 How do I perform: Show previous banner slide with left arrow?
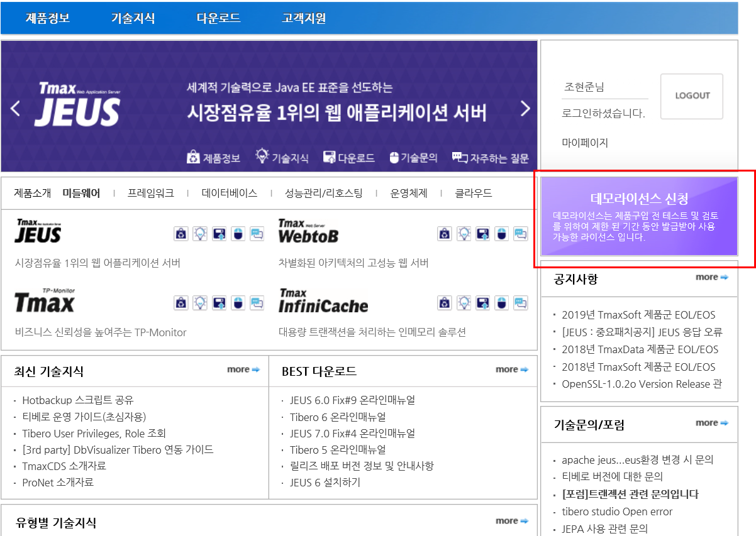[16, 109]
